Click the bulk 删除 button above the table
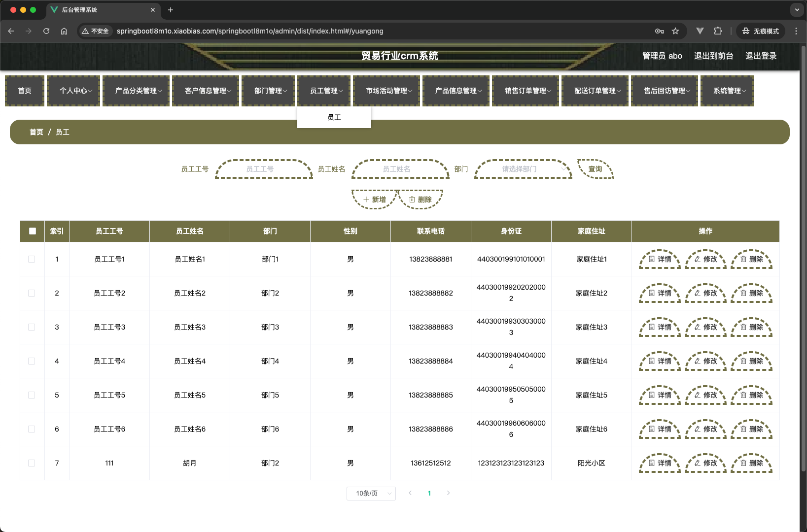 (421, 199)
